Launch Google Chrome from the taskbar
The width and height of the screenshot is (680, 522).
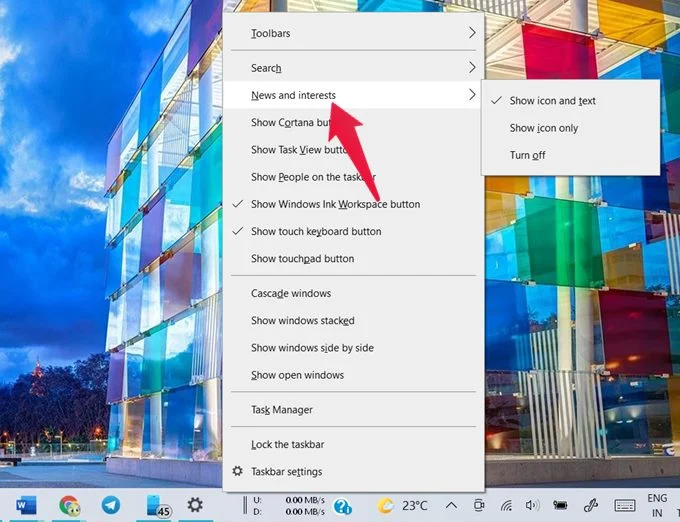click(x=69, y=506)
